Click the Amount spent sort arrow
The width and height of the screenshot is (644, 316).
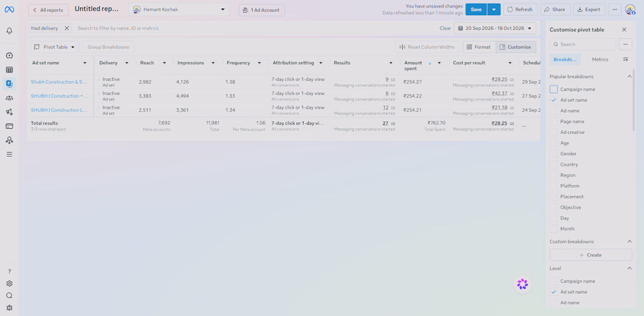(x=430, y=63)
